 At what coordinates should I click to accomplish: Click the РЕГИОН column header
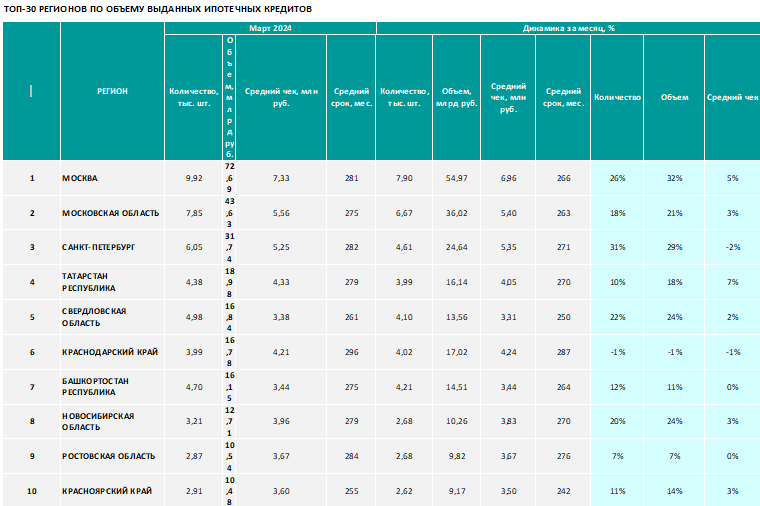(x=112, y=91)
